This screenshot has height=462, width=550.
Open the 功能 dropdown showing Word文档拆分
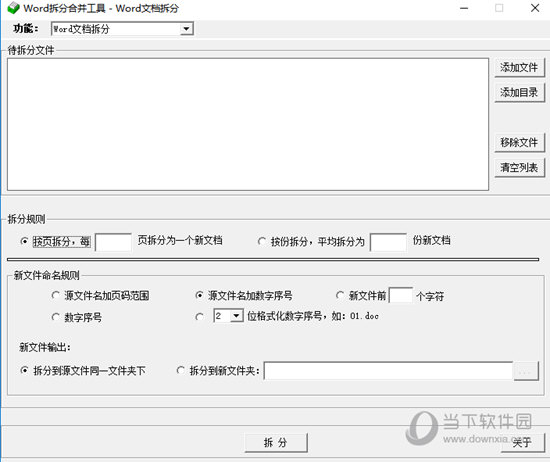(x=122, y=29)
